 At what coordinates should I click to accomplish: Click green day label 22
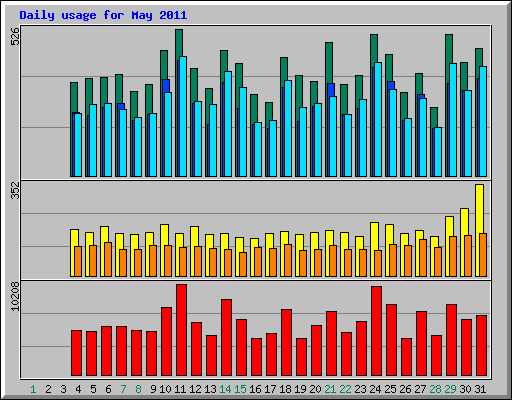(345, 389)
